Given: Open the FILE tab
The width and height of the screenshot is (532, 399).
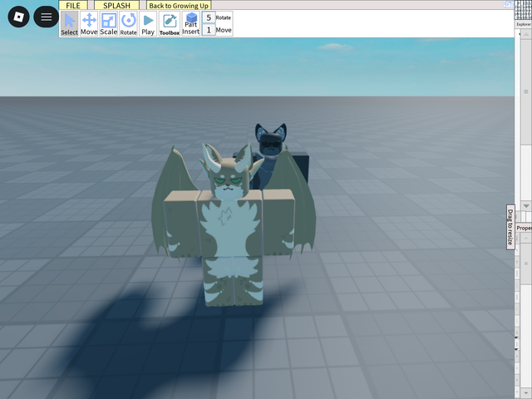Looking at the screenshot, I should 73,5.
